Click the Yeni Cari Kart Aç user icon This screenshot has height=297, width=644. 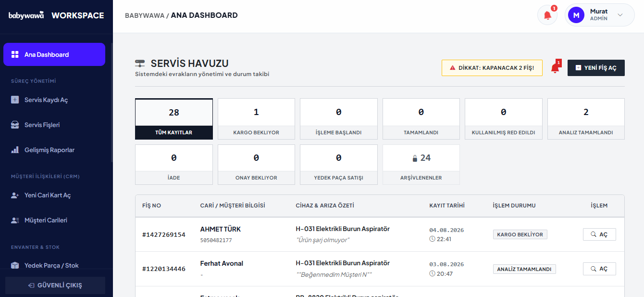15,195
